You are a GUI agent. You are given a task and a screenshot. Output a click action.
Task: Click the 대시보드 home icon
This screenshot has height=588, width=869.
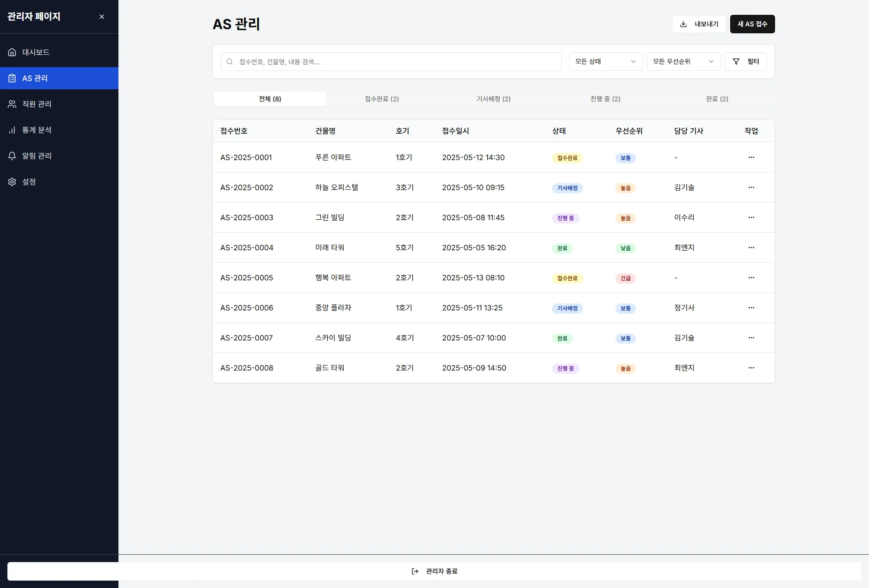tap(12, 52)
